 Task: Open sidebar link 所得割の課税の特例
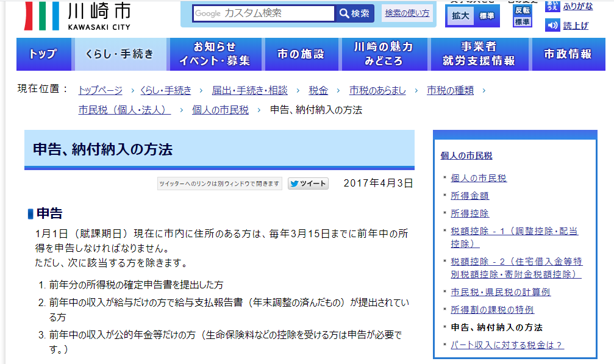[x=492, y=310]
